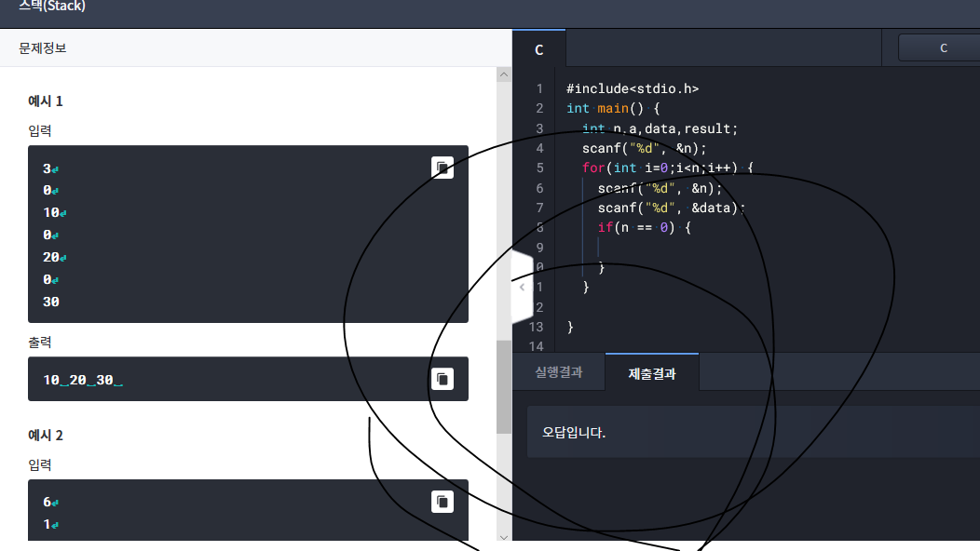This screenshot has height=551, width=980.
Task: Copy the 예시 1 output 10 20 30
Action: (442, 379)
